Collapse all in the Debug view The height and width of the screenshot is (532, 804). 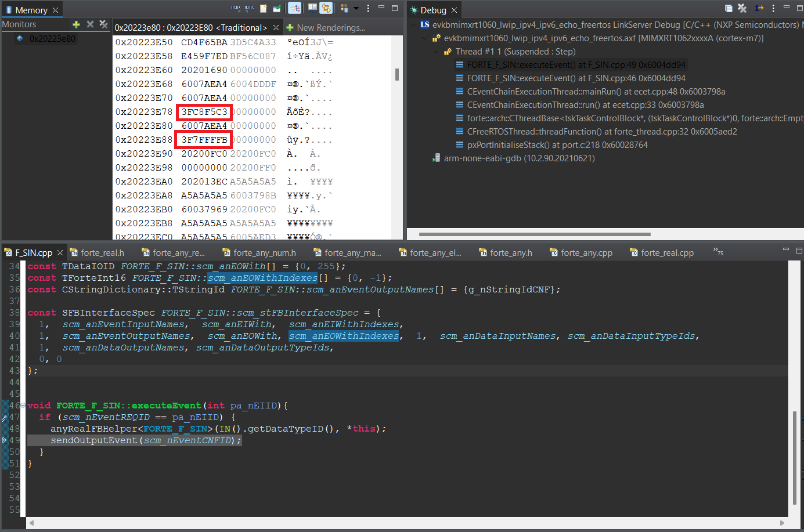tap(729, 8)
